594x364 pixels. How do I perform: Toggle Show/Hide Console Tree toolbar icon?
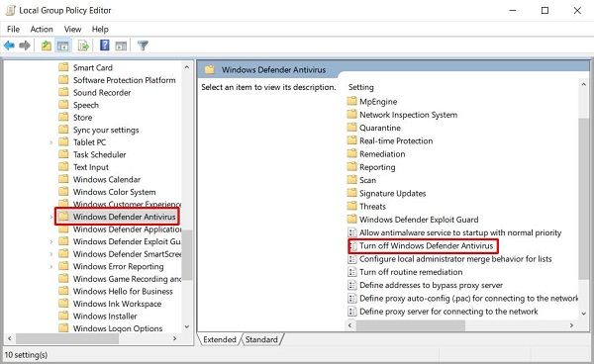[x=63, y=45]
